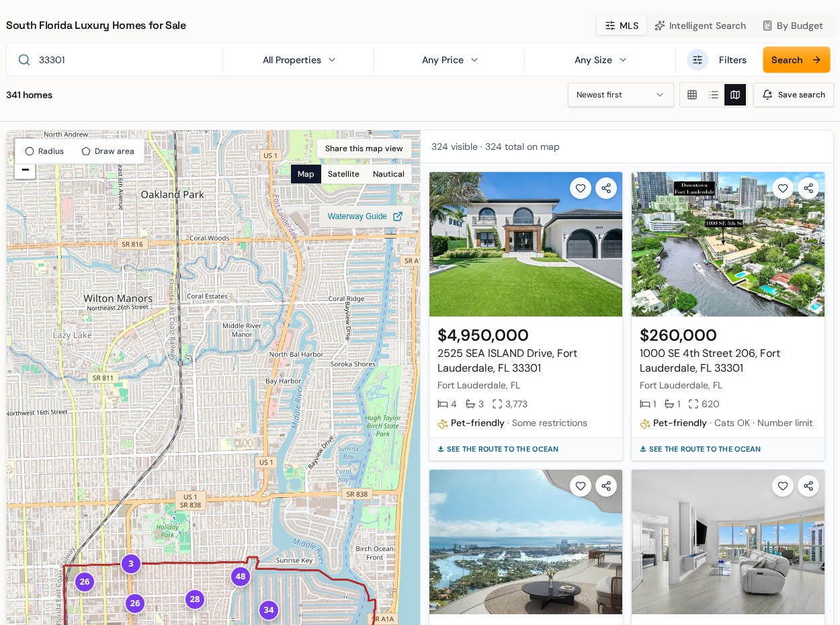The image size is (840, 625).
Task: Click 324 visible · 324 total on map
Action: (495, 147)
